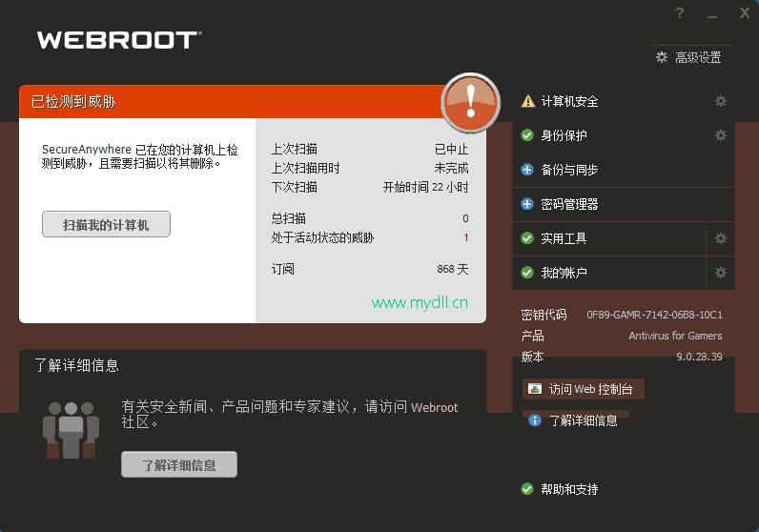759x532 pixels.
Task: Click the gear icon beside 高级设置
Action: 661,57
